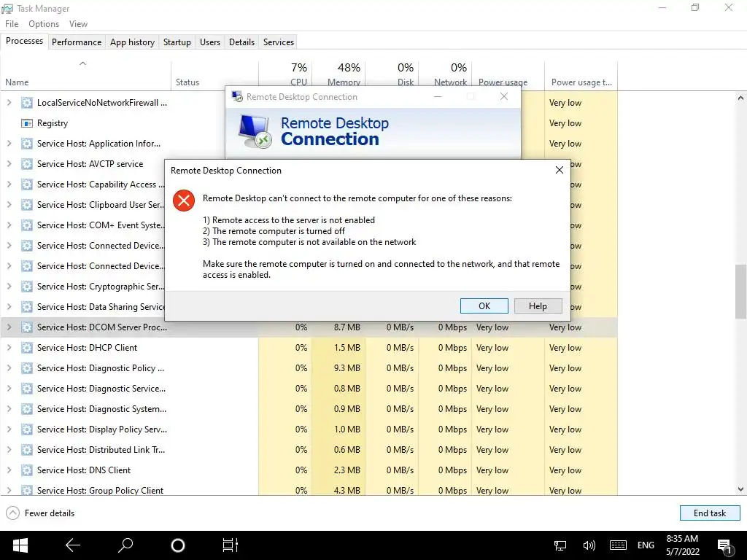Click the Cortana circle icon
The image size is (747, 560).
pyautogui.click(x=178, y=545)
